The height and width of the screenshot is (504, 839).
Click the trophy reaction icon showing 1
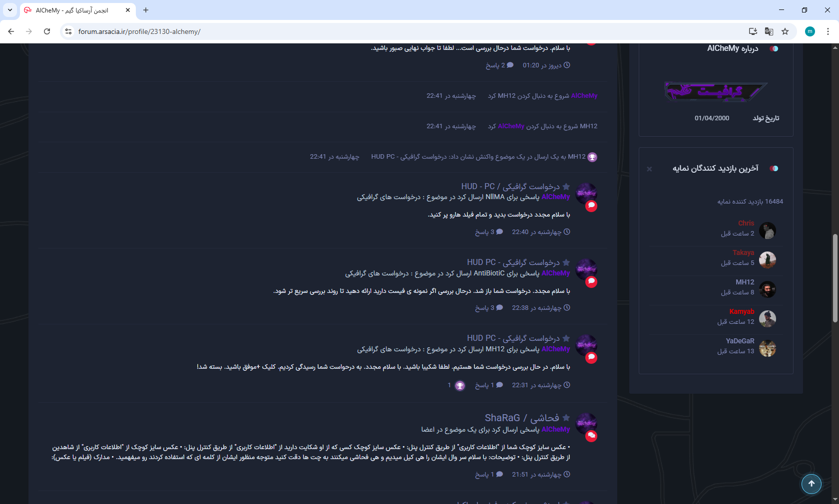[460, 386]
